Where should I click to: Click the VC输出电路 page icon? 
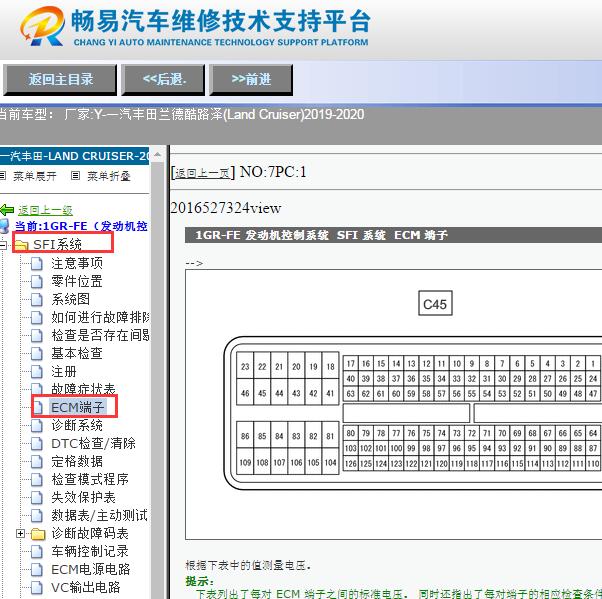(37, 587)
